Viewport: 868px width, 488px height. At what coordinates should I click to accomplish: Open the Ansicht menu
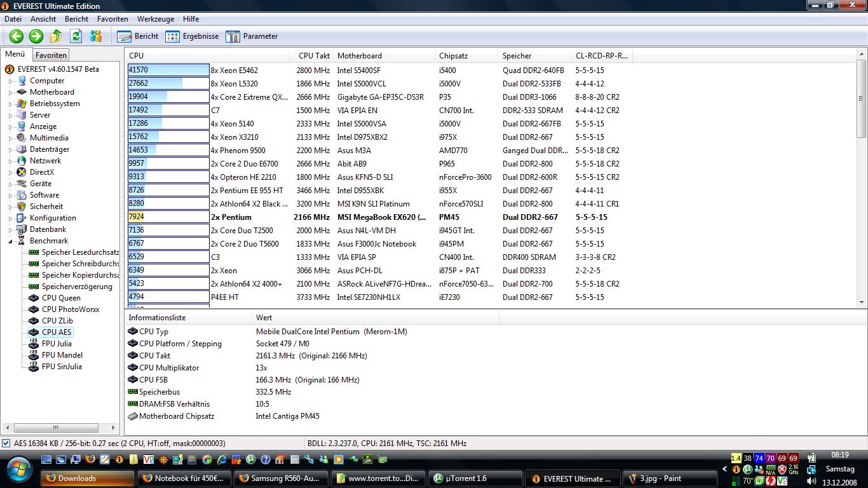pyautogui.click(x=43, y=19)
